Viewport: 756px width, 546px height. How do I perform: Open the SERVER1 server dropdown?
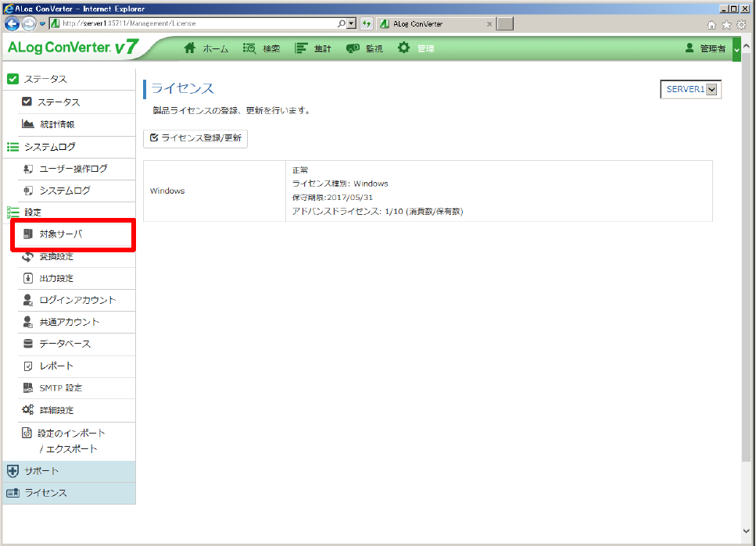(691, 90)
